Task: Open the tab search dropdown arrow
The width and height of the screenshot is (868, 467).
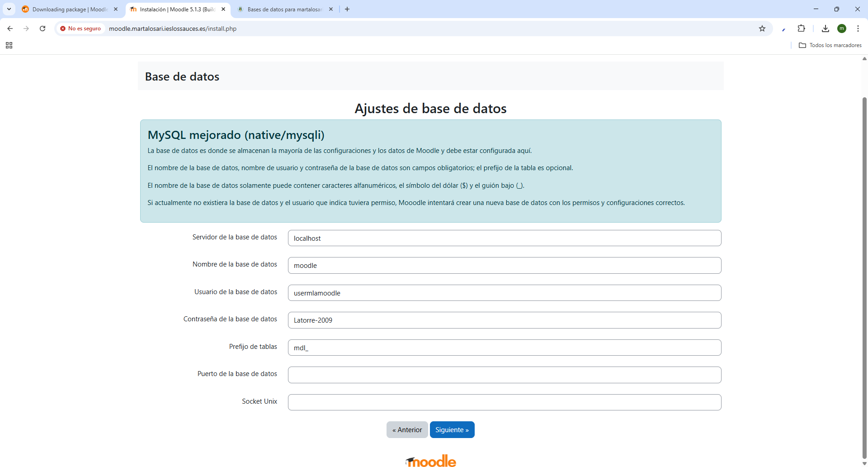Action: tap(9, 9)
